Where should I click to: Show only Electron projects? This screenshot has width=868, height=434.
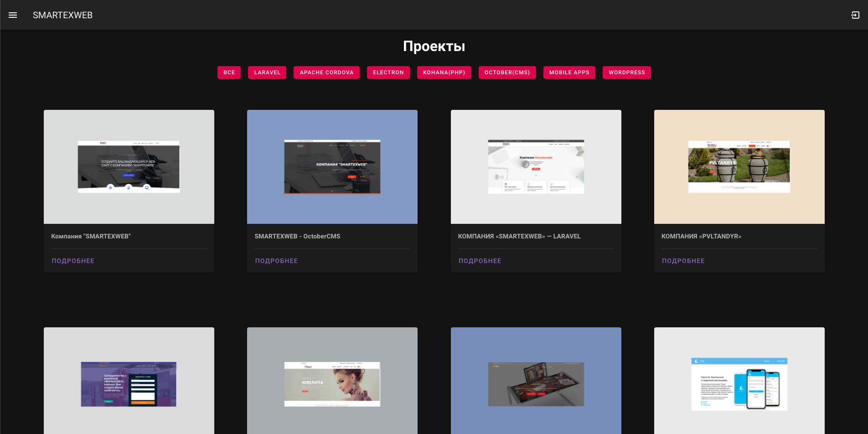coord(388,72)
